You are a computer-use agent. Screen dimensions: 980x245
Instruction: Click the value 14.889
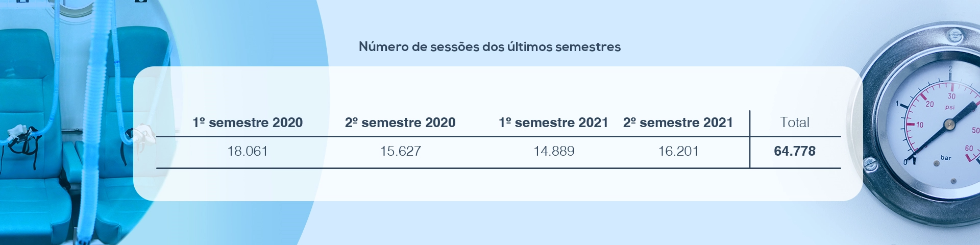554,151
